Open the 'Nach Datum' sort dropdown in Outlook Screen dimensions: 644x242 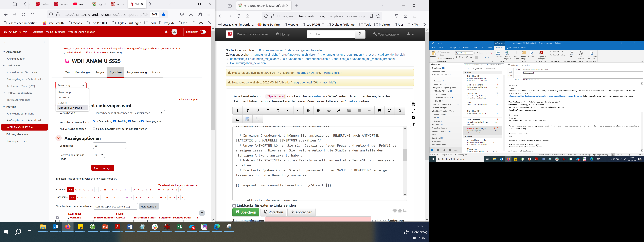491,69
